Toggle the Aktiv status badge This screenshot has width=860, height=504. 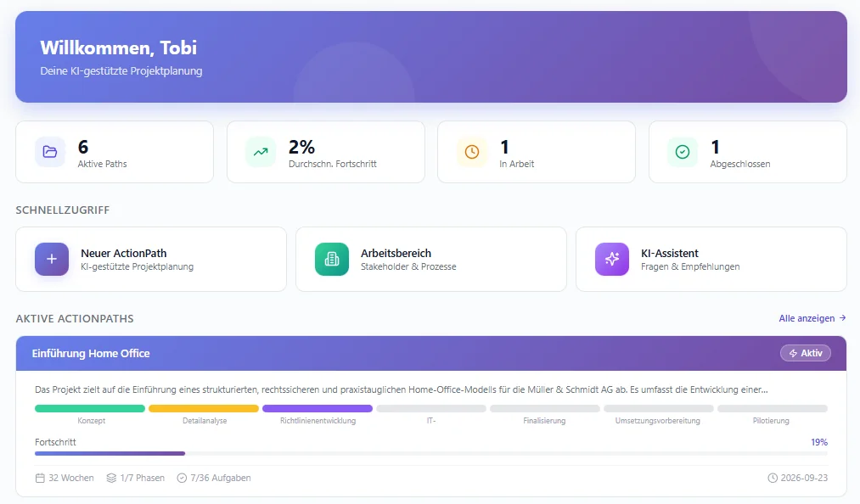tap(805, 352)
